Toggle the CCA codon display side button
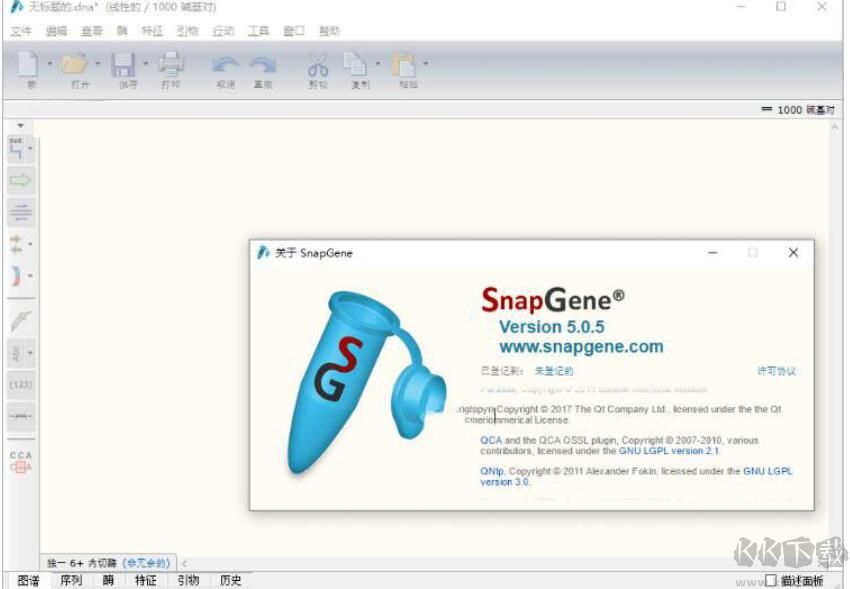The width and height of the screenshot is (850, 589). coord(20,461)
